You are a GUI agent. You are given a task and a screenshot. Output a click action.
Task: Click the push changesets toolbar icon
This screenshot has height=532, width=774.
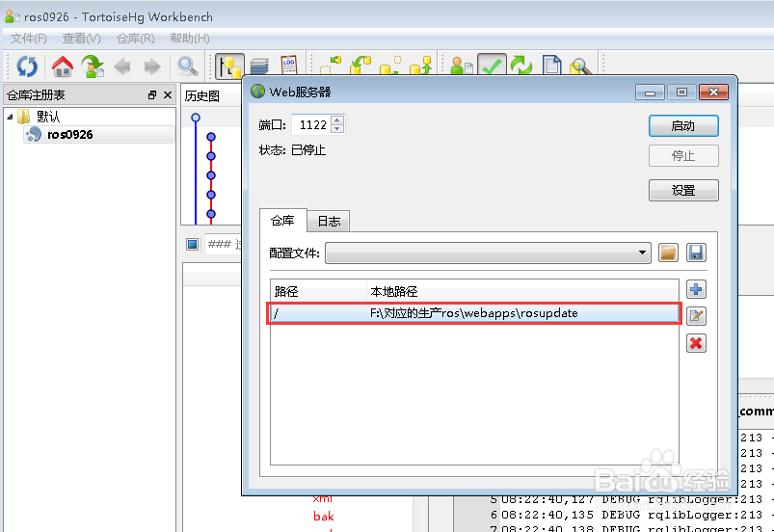pos(420,66)
